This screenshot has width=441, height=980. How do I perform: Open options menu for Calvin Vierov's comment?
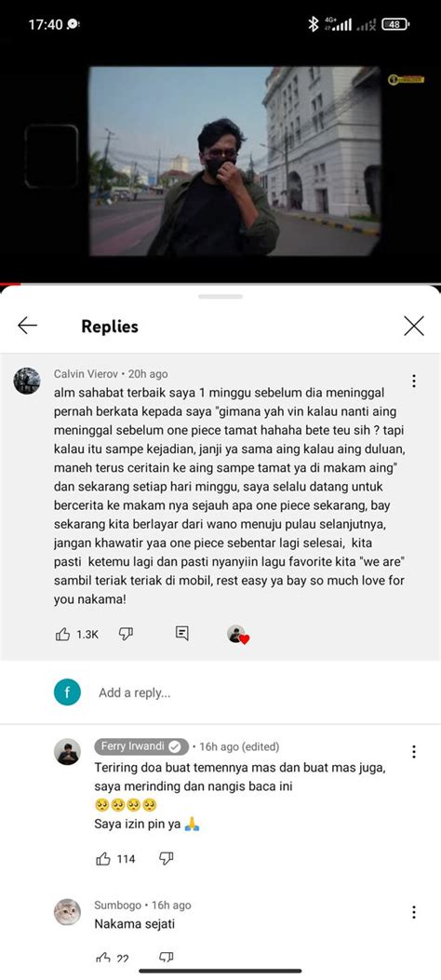413,381
